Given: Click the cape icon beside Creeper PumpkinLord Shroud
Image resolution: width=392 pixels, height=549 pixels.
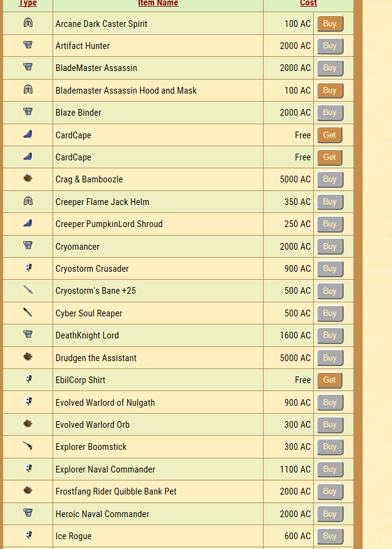Looking at the screenshot, I should (x=28, y=223).
